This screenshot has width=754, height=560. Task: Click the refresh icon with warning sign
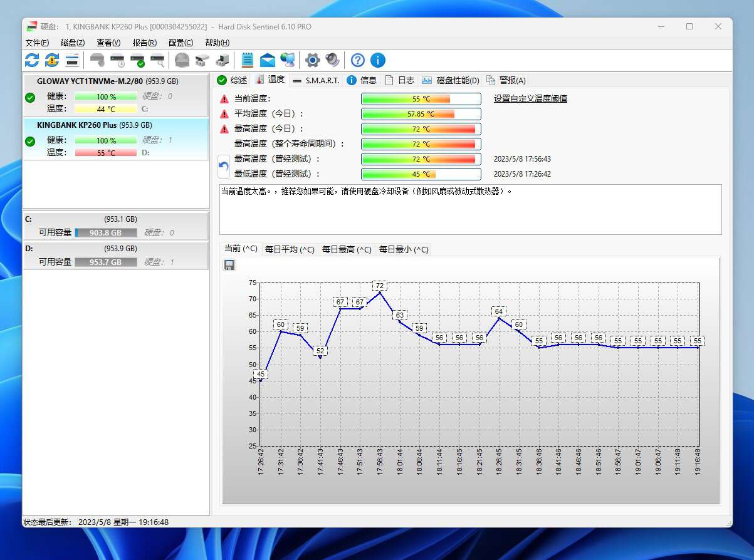52,60
